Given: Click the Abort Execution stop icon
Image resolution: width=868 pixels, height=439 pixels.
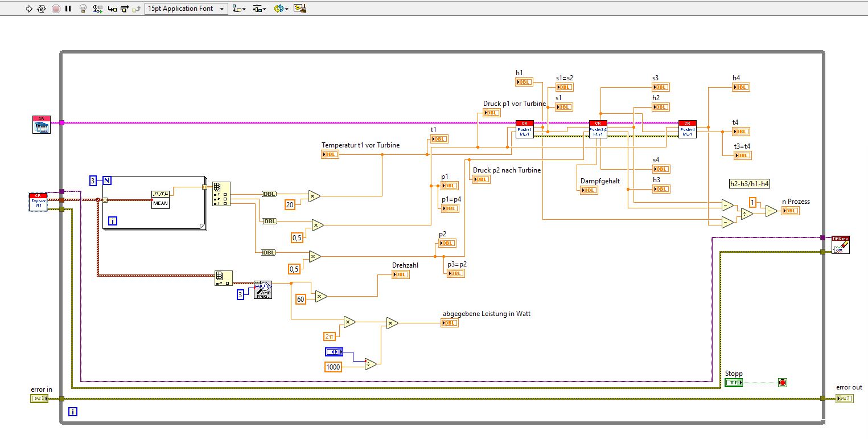Looking at the screenshot, I should 56,9.
